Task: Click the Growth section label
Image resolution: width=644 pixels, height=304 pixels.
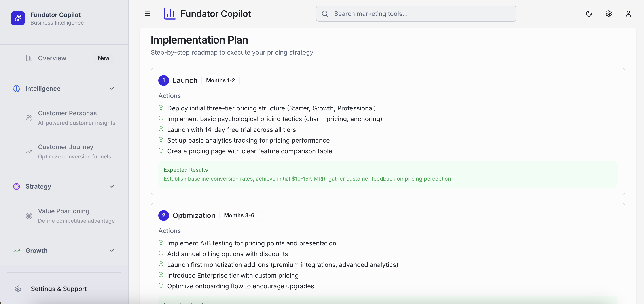Action: (x=36, y=251)
